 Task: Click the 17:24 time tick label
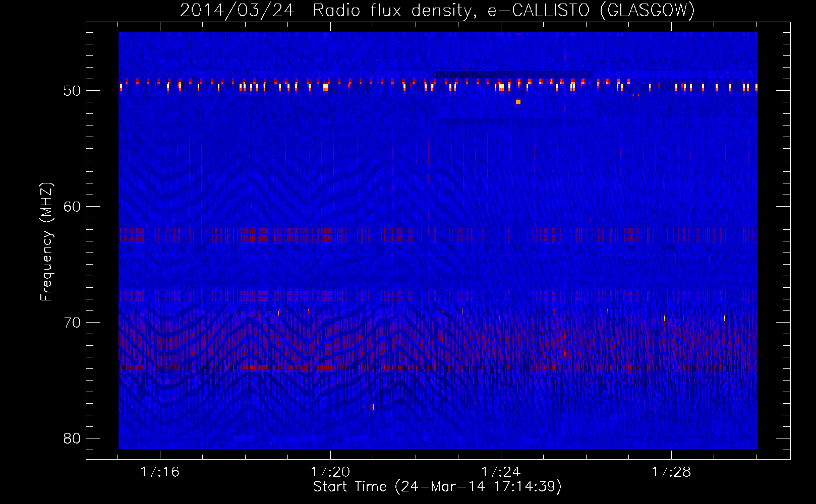(x=501, y=472)
